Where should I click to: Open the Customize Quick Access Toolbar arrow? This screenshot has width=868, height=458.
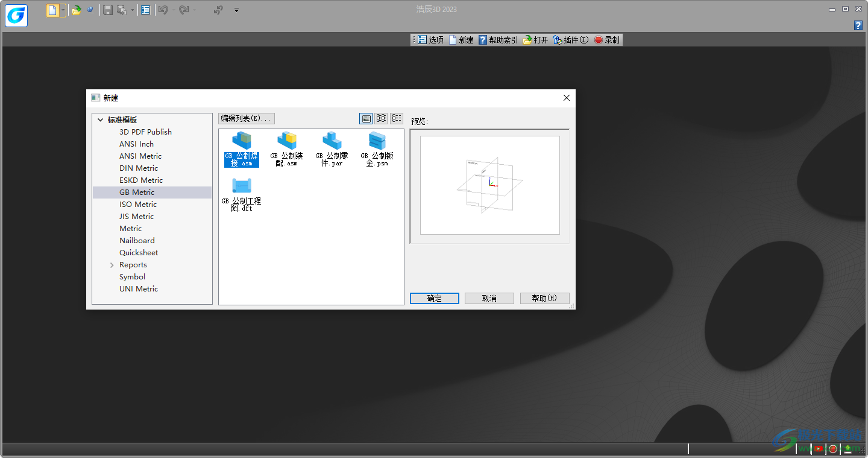tap(236, 10)
